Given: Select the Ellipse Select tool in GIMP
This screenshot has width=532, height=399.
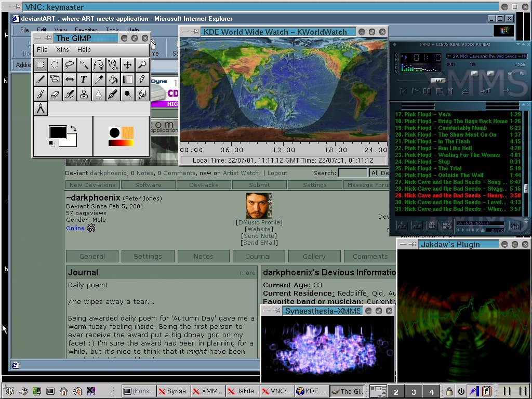Looking at the screenshot, I should coord(55,64).
